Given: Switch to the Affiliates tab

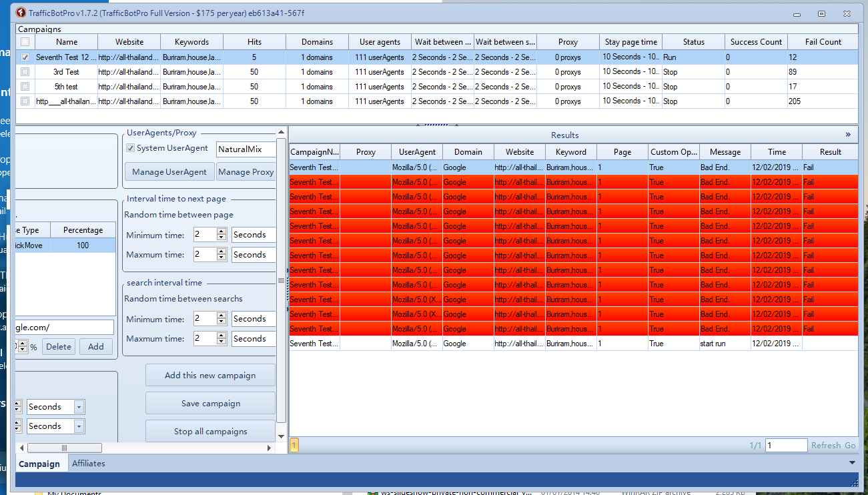Looking at the screenshot, I should (88, 464).
